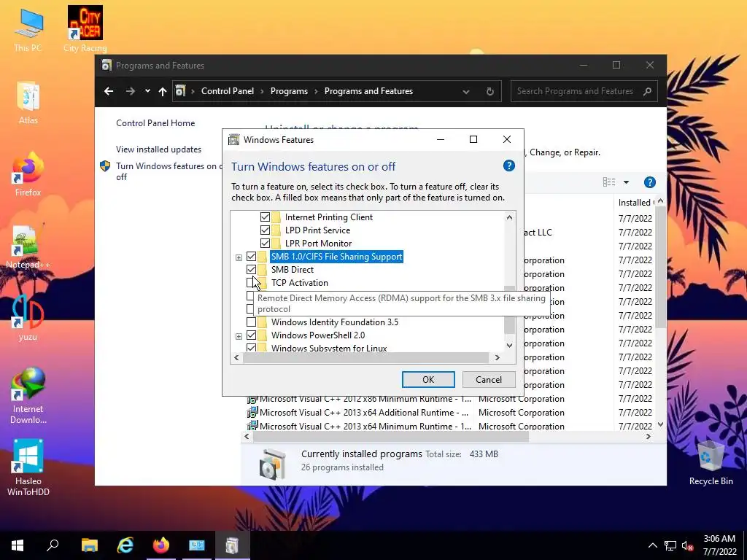Open the City Racing desktop shortcut
The height and width of the screenshot is (560, 747).
pyautogui.click(x=85, y=29)
